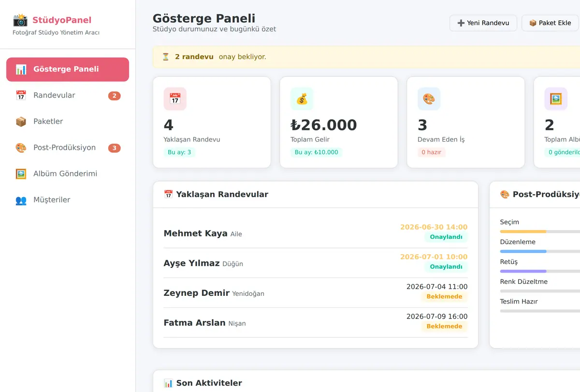Click the money bag icon on Toplam Gelir card
Screen dimensions: 580x392
[x=302, y=99]
